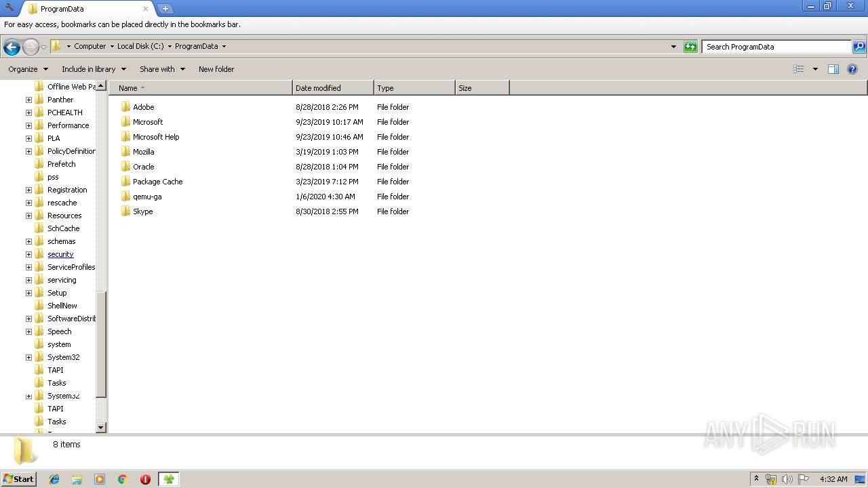868x488 pixels.
Task: Open the network tray icon
Action: (x=771, y=479)
